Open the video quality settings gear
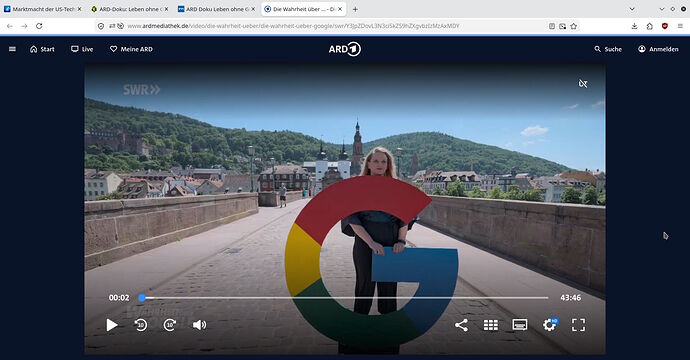 (x=549, y=325)
